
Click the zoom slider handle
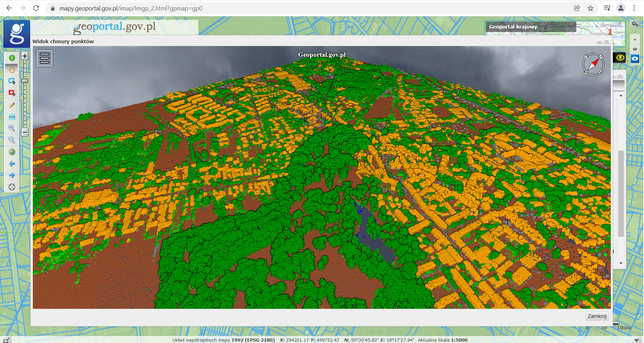25,81
